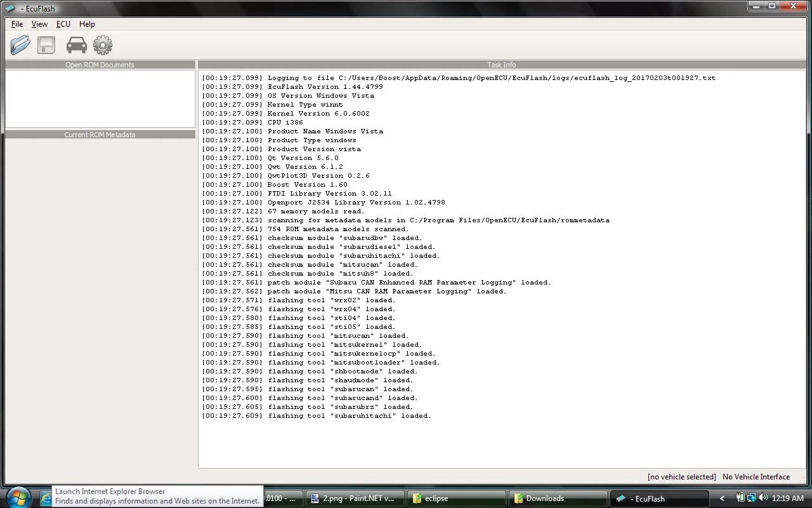
Task: Click the log line 'Qt Version 5.6.0'
Action: tap(270, 158)
